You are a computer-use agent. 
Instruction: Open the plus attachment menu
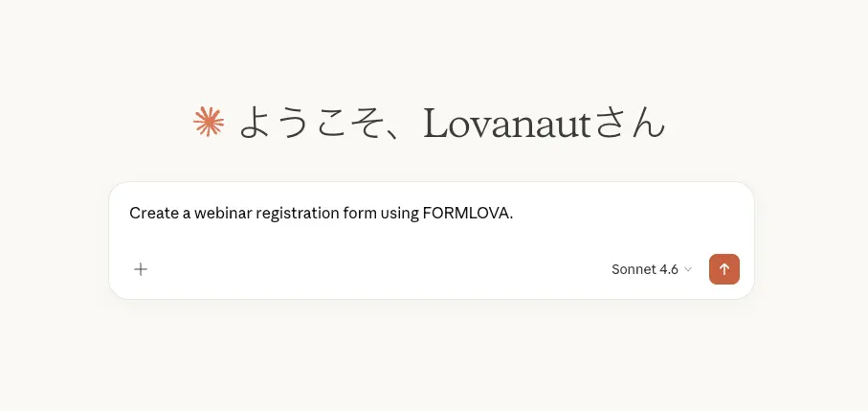pos(141,269)
